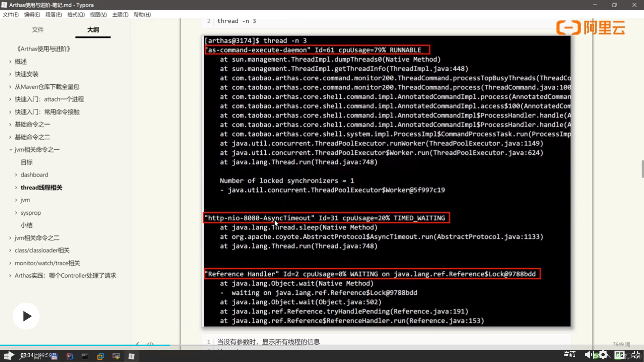This screenshot has height=362, width=644.
Task: Expand the monitor/watch/trace相关 outline section
Action: [10, 263]
